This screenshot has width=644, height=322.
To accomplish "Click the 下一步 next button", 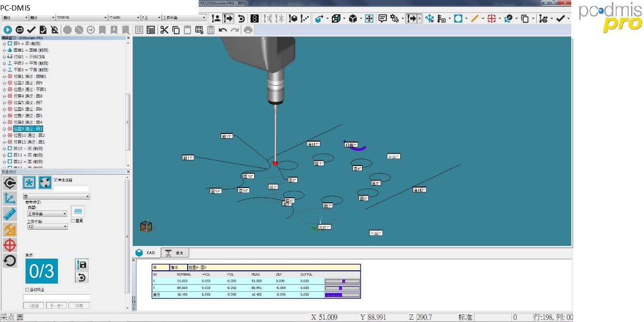I will tap(56, 305).
